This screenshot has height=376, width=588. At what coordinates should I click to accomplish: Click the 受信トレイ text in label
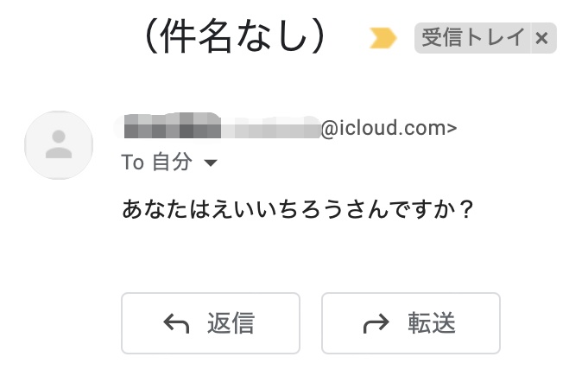click(473, 37)
